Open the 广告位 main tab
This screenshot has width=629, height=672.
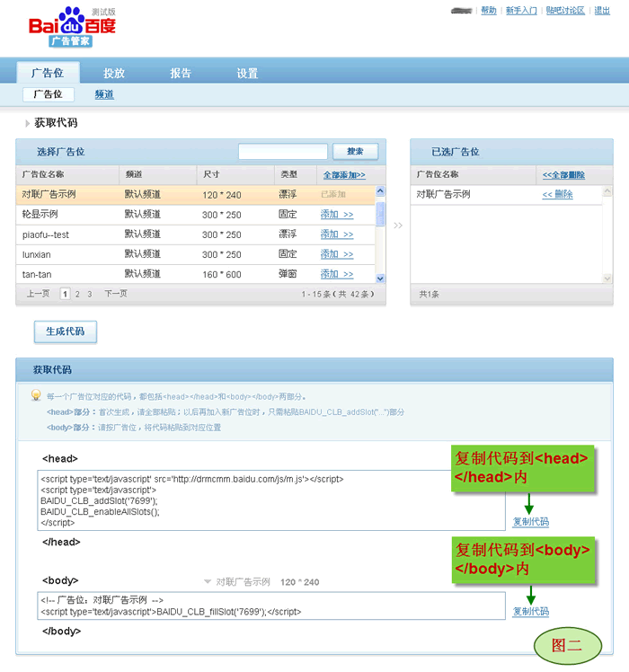(x=48, y=73)
